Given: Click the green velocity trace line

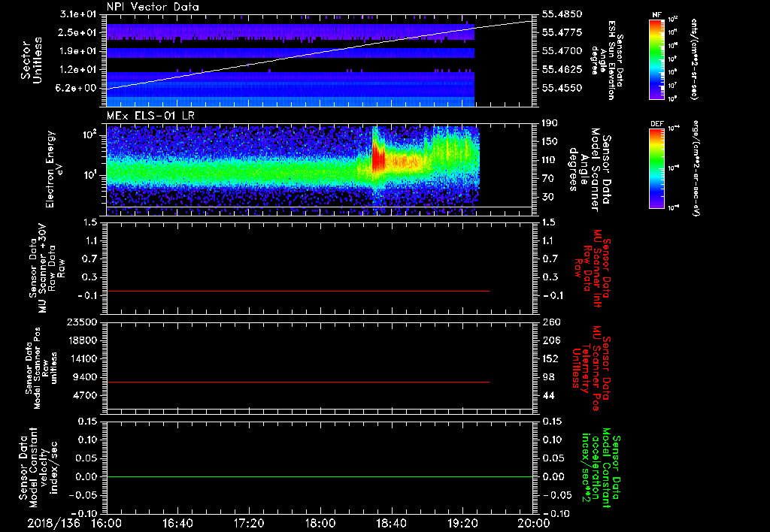Looking at the screenshot, I should click(x=320, y=476).
